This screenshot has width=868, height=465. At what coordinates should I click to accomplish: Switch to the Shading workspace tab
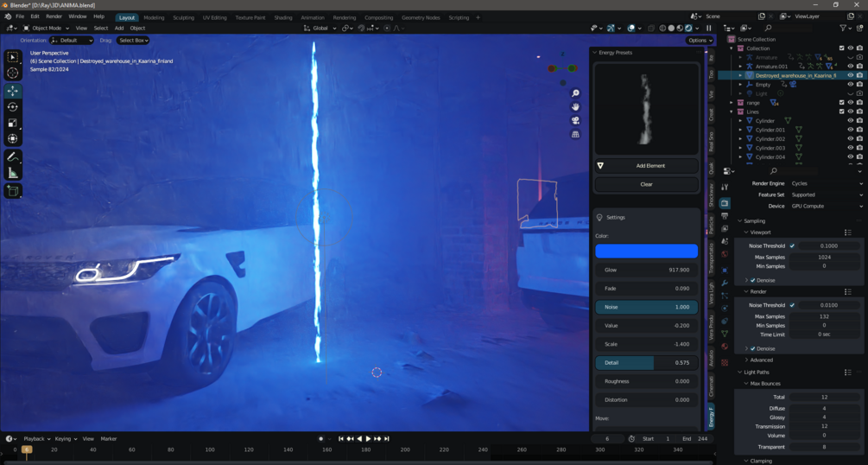point(283,18)
